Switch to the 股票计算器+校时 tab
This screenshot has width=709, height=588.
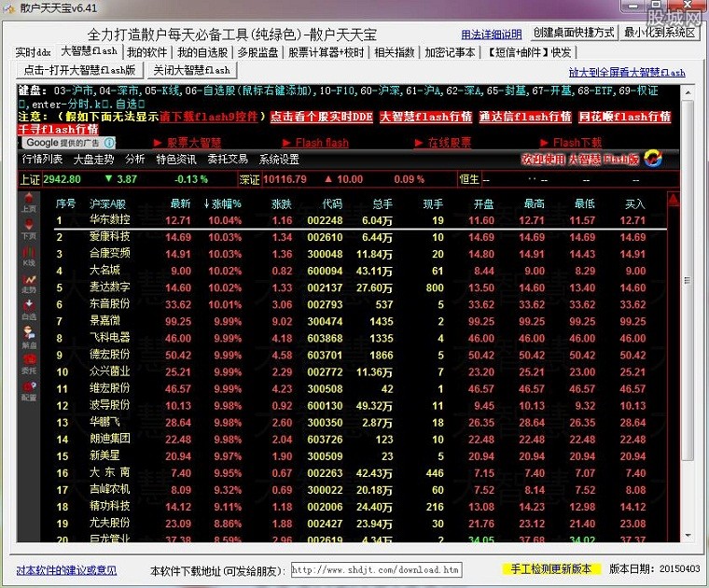coord(326,52)
